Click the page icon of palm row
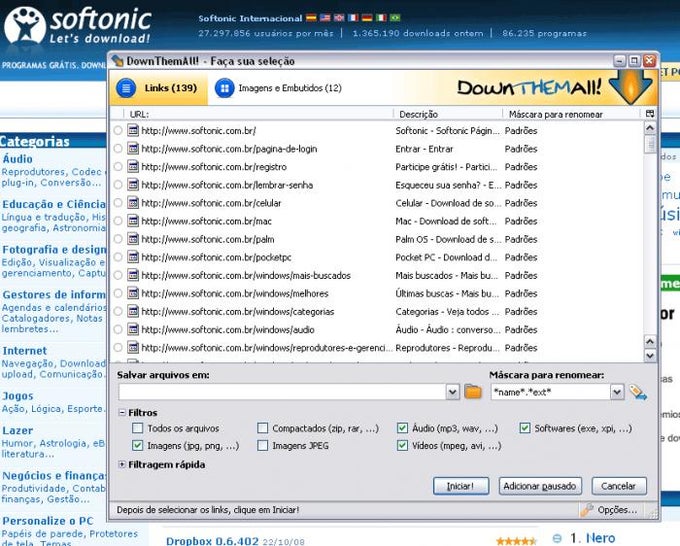The image size is (680, 546). 133,239
